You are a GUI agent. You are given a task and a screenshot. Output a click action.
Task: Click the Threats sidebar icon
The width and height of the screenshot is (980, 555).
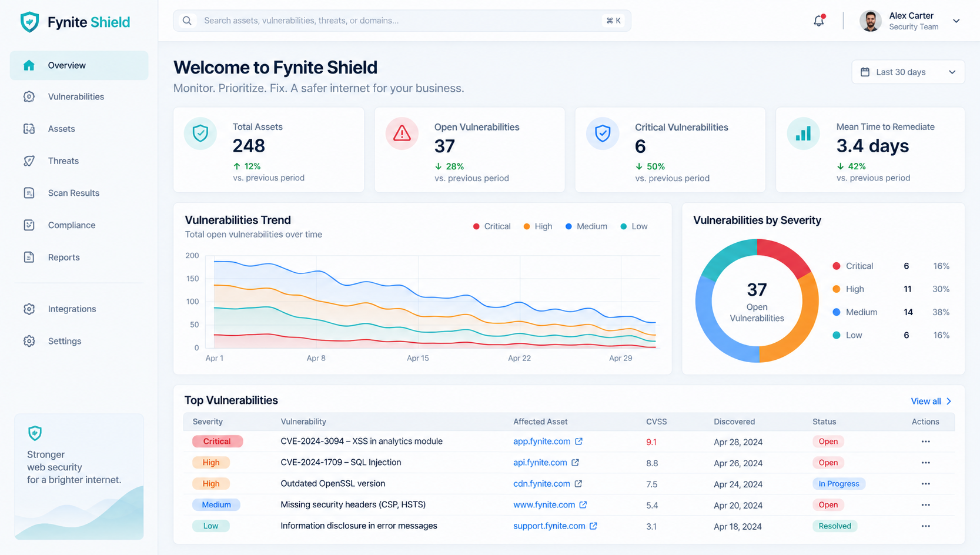[x=29, y=161]
